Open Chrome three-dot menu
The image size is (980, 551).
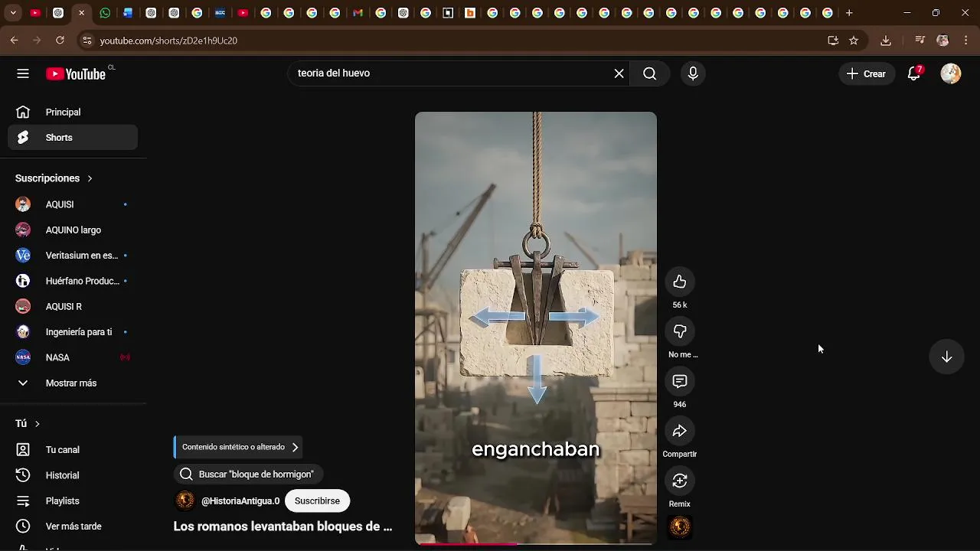[x=966, y=41]
